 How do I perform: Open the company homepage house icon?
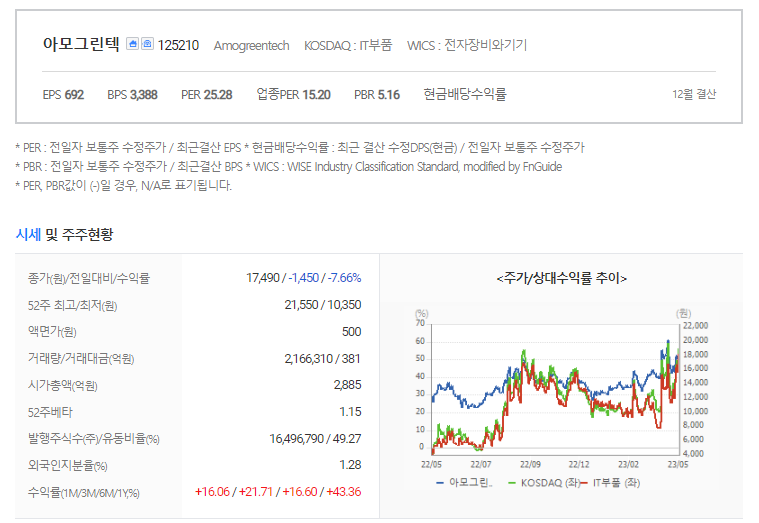pos(132,44)
